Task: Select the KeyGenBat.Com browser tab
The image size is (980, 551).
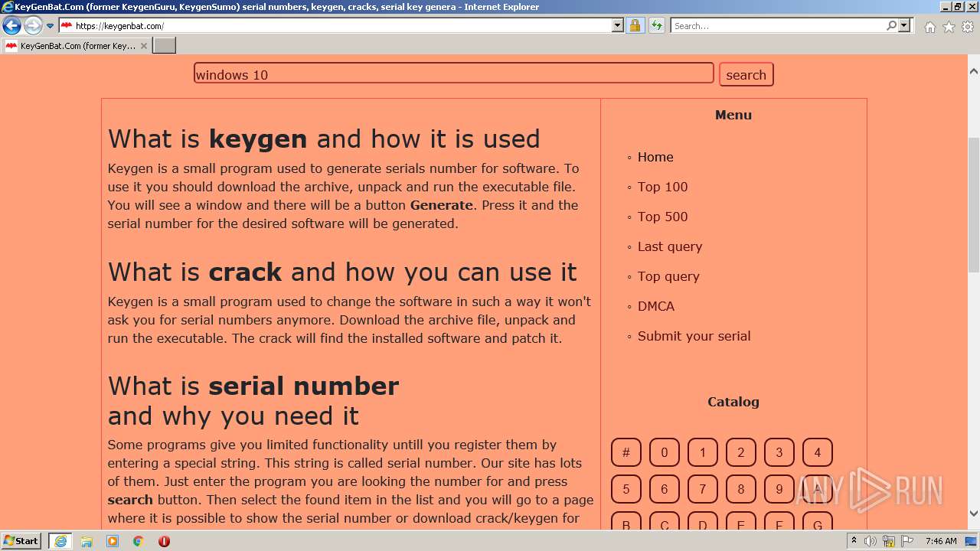Action: pyautogui.click(x=76, y=46)
